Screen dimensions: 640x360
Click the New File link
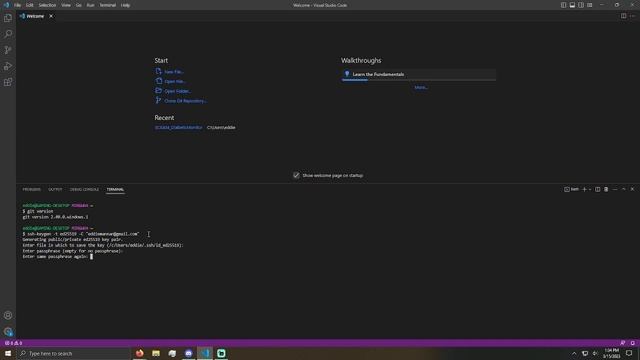pos(174,72)
